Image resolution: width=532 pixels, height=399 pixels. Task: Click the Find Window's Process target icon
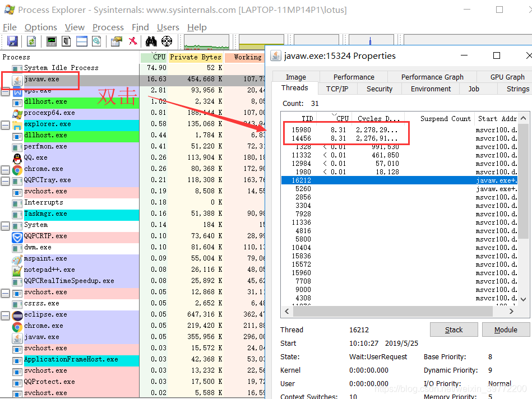[166, 41]
